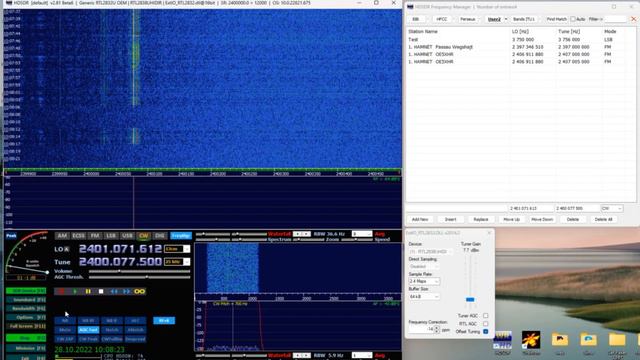This screenshot has width=640, height=360.
Task: Open the HDSDR desktop shortcut icon
Action: (x=502, y=341)
